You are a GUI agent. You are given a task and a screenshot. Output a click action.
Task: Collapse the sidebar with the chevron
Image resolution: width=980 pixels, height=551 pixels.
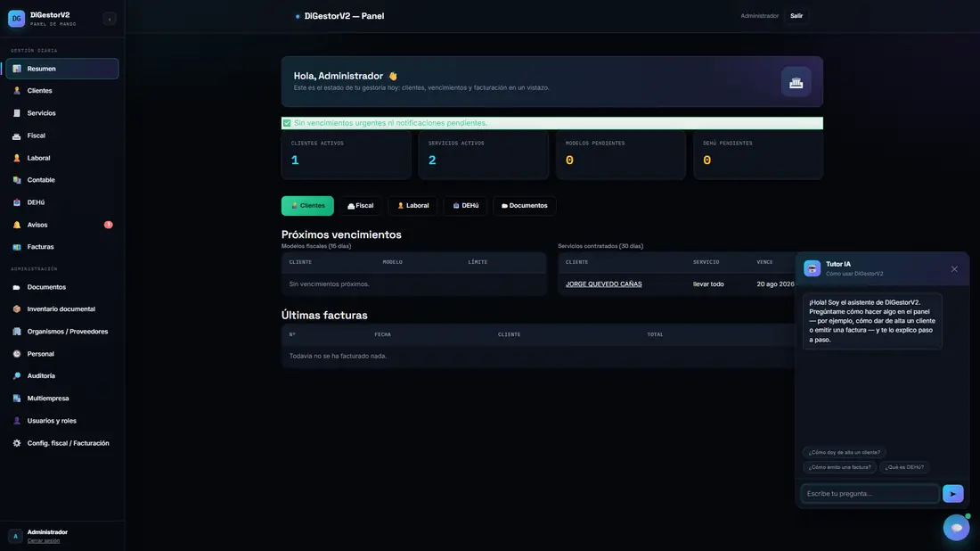tap(110, 19)
